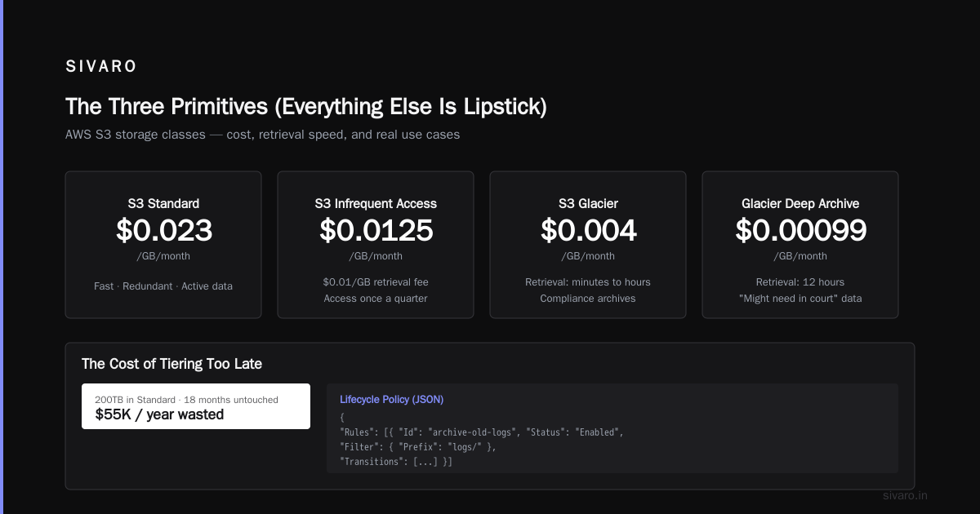Select the $55K / year wasted box

coord(196,406)
